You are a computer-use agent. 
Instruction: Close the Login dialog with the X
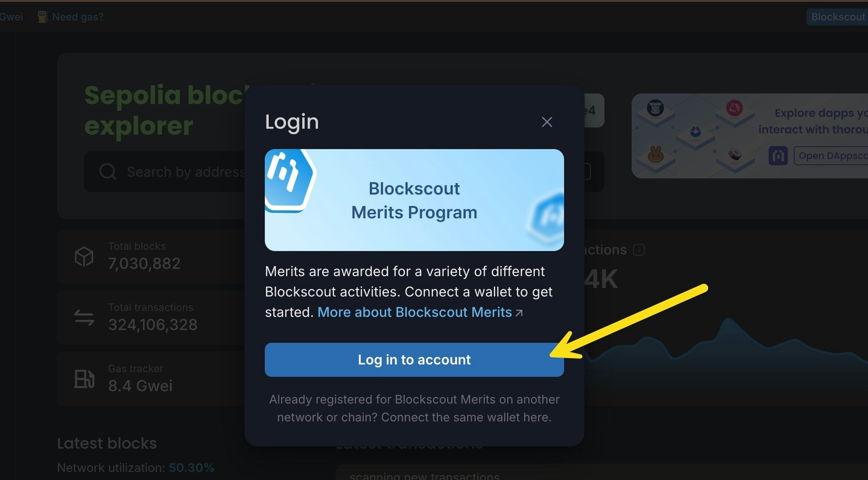(x=547, y=122)
